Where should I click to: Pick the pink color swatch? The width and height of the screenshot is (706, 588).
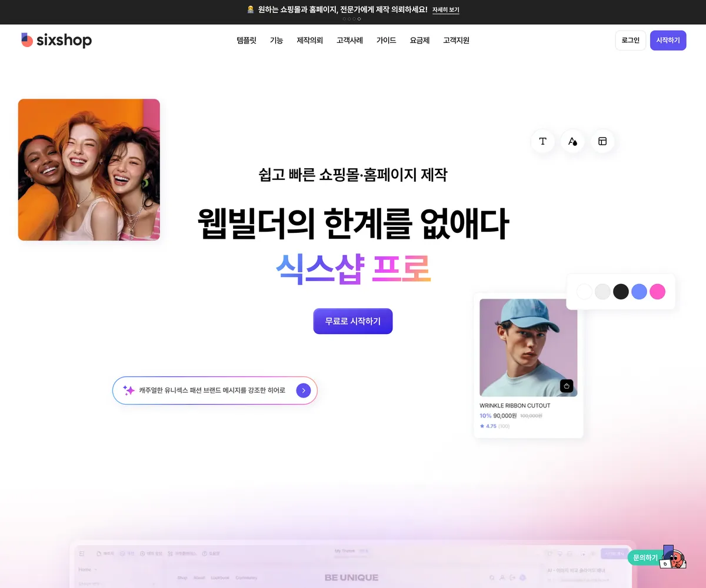tap(658, 292)
